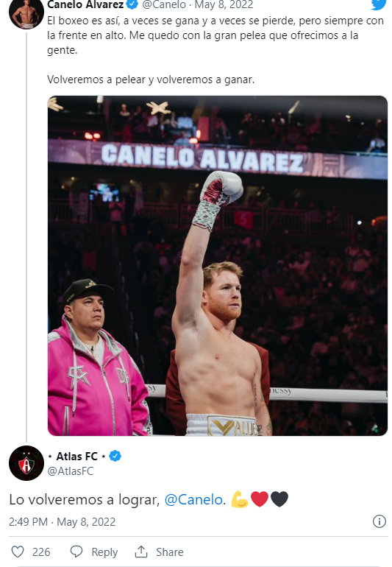The height and width of the screenshot is (567, 392).
Task: Click the share upload arrow icon
Action: (141, 552)
